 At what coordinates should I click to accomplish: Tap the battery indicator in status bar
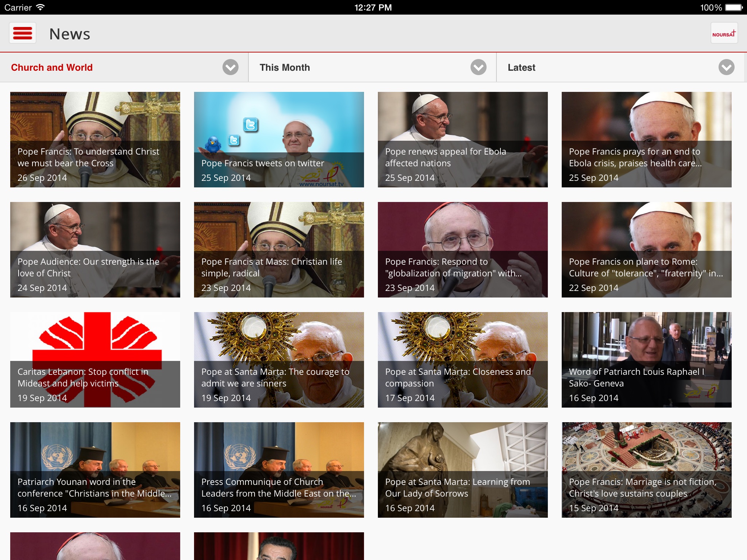point(734,7)
